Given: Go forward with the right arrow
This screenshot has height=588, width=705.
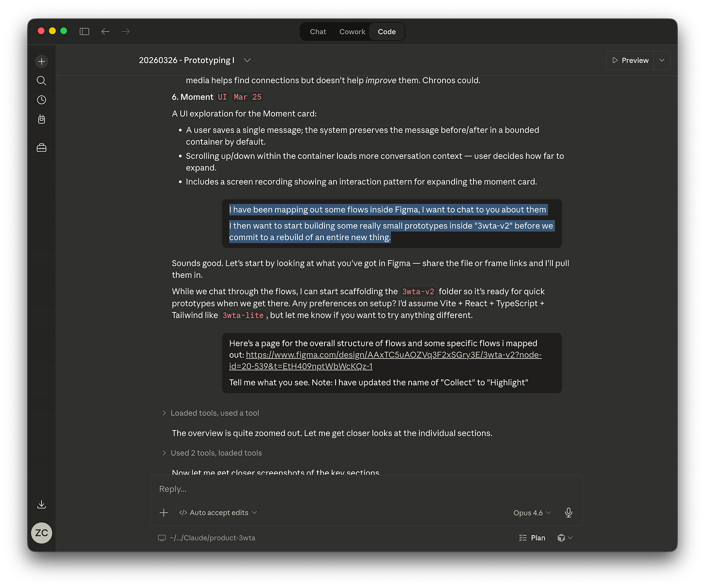Looking at the screenshot, I should click(125, 31).
